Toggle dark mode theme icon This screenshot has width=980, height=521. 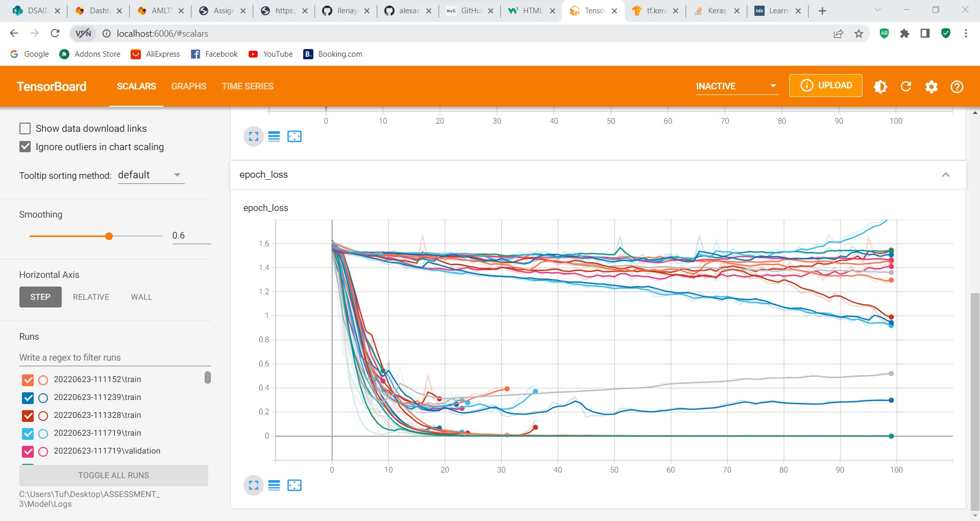(880, 86)
